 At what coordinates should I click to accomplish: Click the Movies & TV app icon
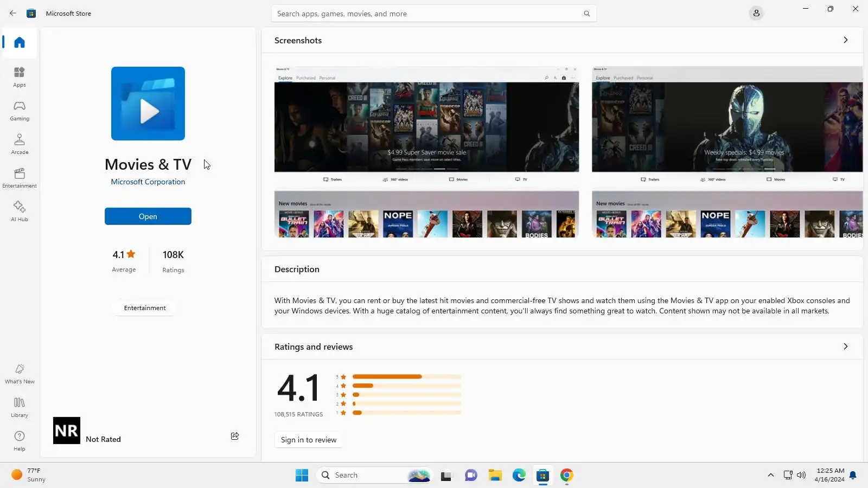[x=148, y=104]
